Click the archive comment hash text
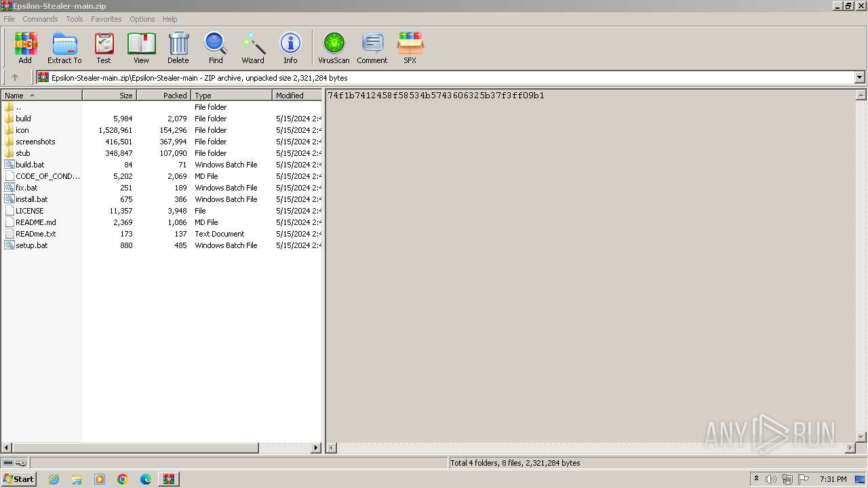868x488 pixels. [436, 96]
